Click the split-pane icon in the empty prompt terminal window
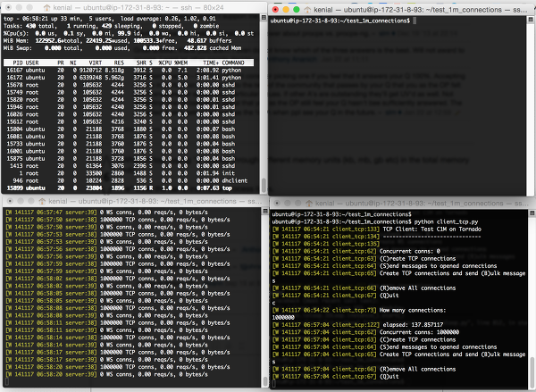Viewport: 536px width, 392px height. [x=531, y=20]
